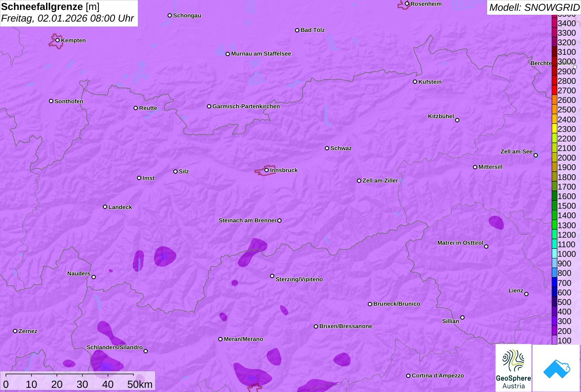
Task: Click the Kufstein marker dot
Action: (x=415, y=82)
